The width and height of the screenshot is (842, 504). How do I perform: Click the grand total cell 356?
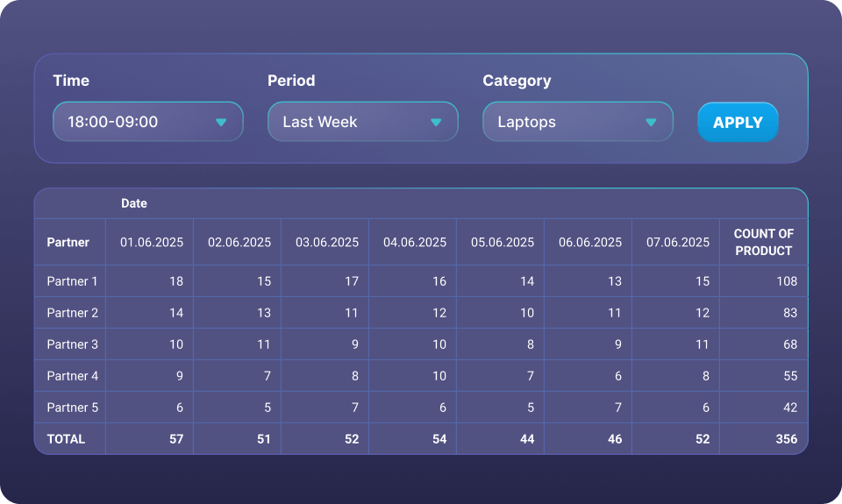coord(786,439)
